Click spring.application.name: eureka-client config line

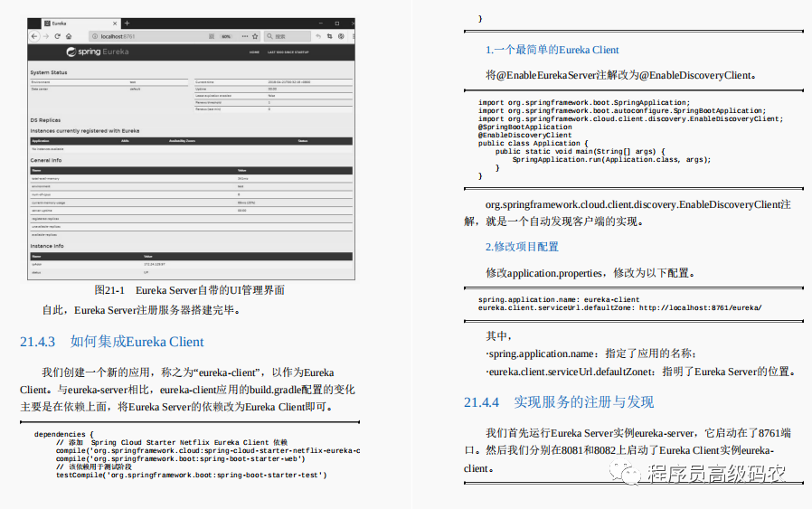[x=559, y=300]
